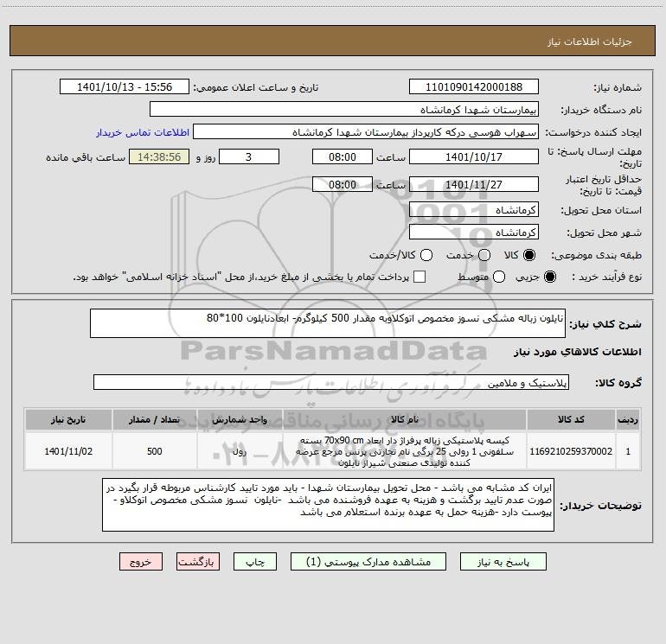This screenshot has height=644, width=666.
Task: Click the بازگشت back button
Action: pos(198,562)
